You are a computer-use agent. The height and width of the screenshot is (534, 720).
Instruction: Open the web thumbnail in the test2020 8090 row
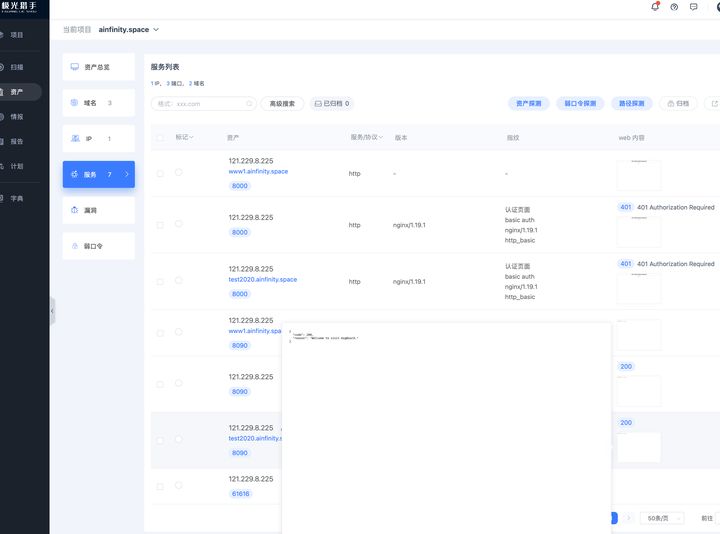639,447
